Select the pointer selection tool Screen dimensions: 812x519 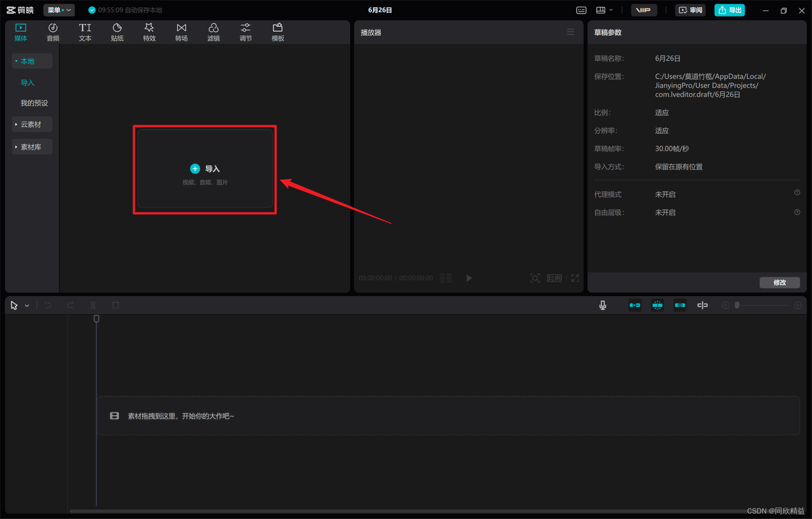pyautogui.click(x=14, y=305)
